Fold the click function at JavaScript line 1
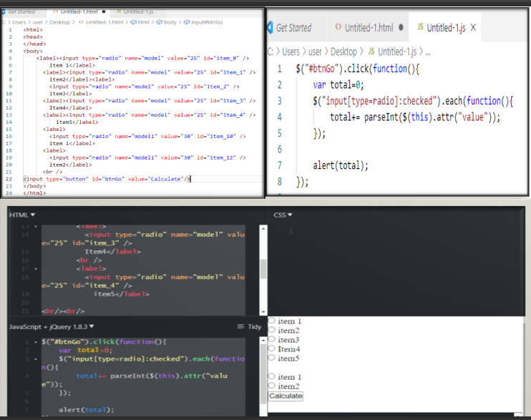 tap(36, 342)
